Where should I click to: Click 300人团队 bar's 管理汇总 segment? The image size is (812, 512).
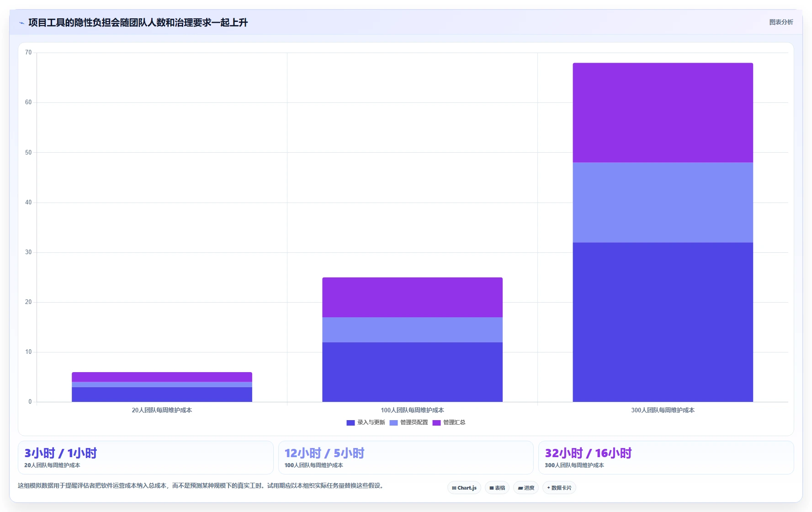tap(663, 112)
